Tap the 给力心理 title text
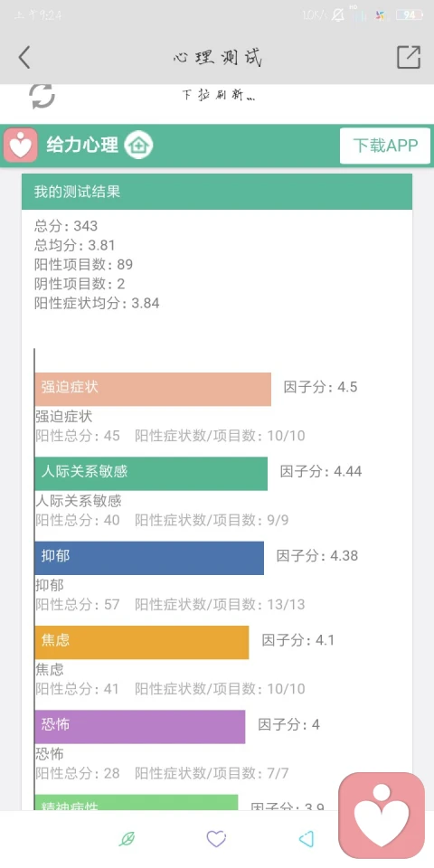 82,145
